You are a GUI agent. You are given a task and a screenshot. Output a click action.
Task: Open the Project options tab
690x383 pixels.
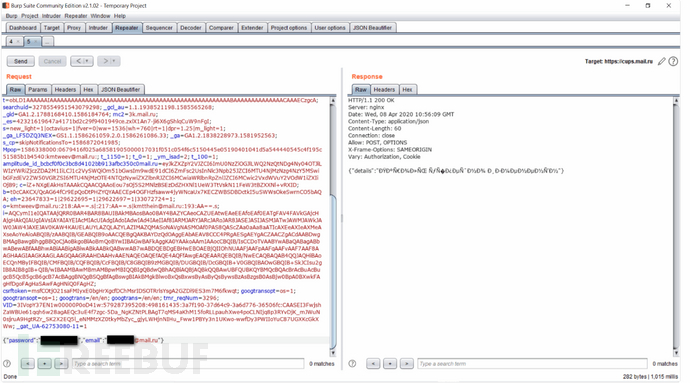(x=289, y=28)
